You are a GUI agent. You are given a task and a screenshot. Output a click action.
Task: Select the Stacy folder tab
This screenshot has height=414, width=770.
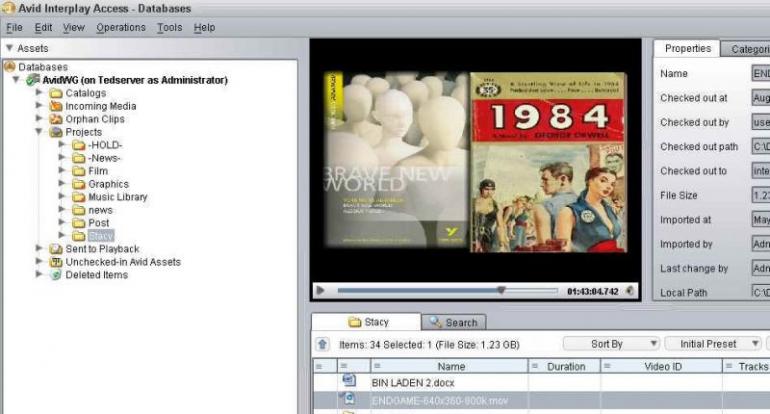tap(367, 322)
